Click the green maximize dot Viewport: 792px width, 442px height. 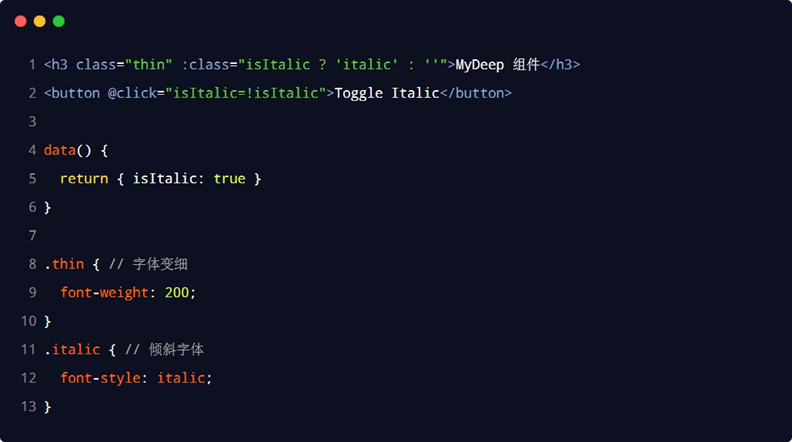59,21
